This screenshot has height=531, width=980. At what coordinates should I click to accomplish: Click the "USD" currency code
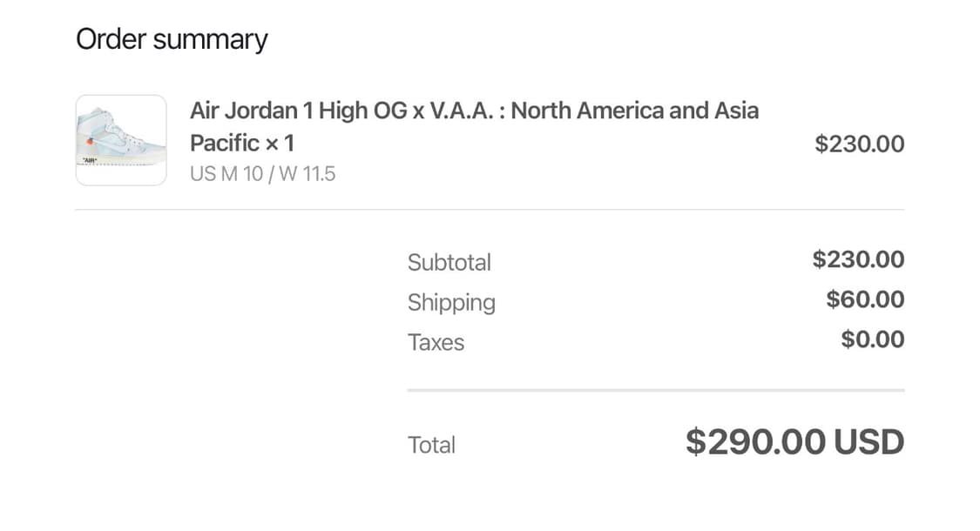coord(869,442)
